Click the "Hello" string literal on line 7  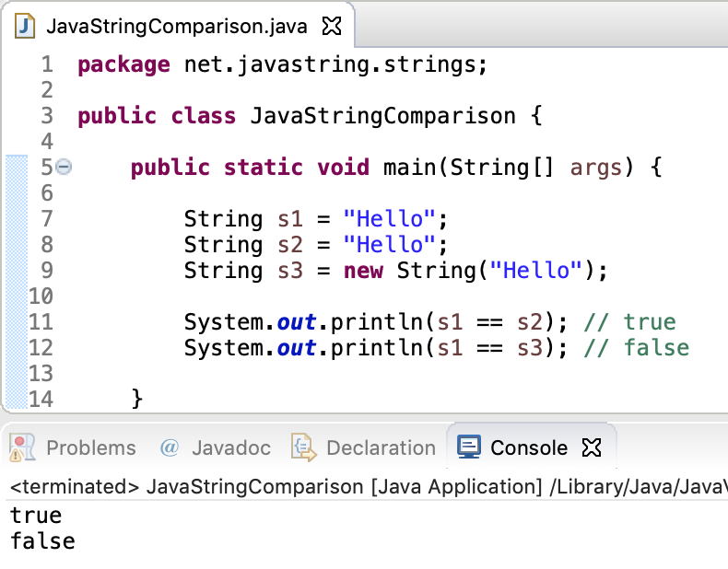[388, 219]
